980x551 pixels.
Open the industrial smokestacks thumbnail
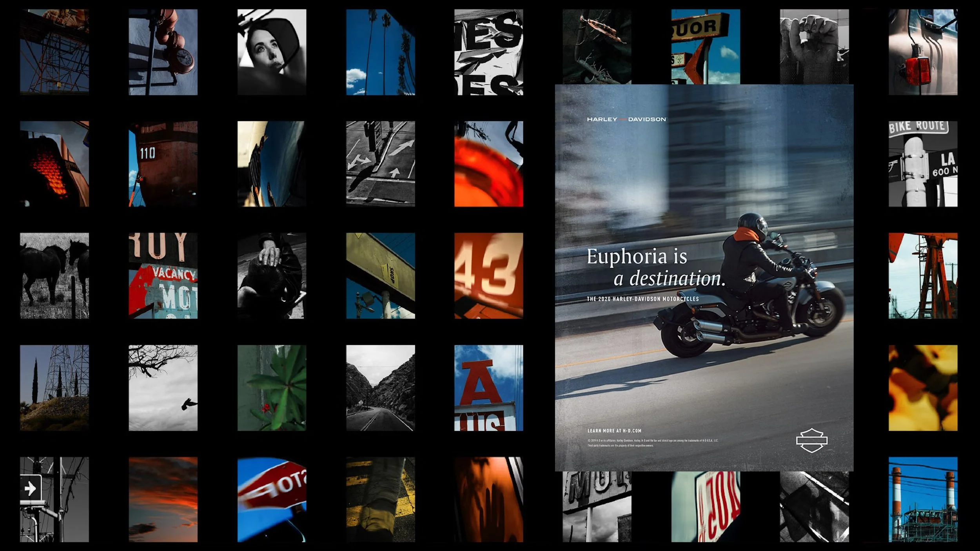click(x=923, y=499)
